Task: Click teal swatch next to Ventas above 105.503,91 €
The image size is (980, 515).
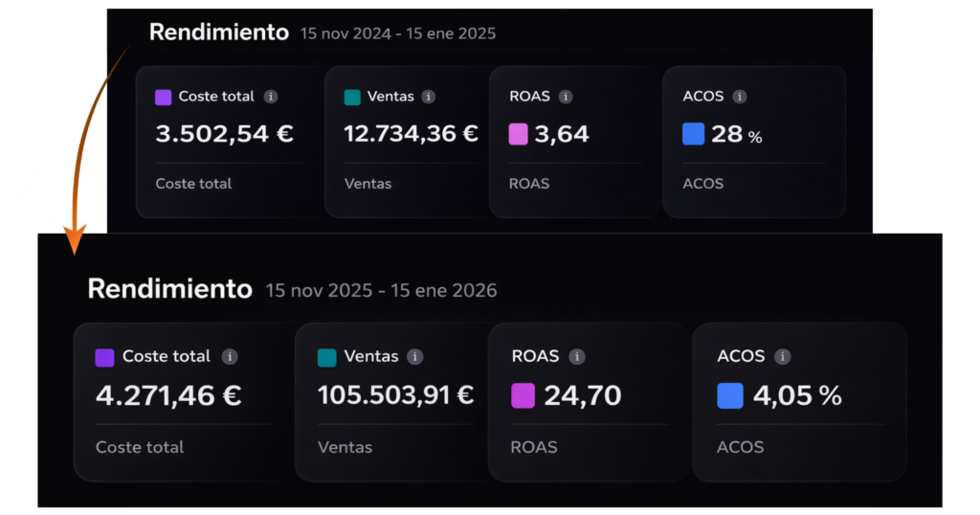Action: (326, 357)
